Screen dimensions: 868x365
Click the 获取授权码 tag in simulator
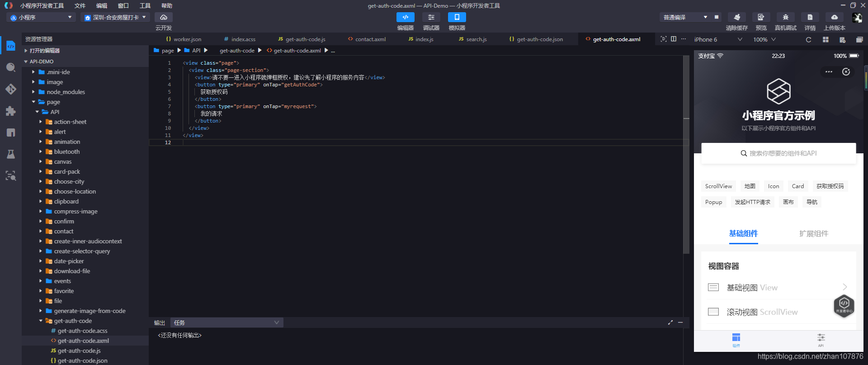coord(830,186)
